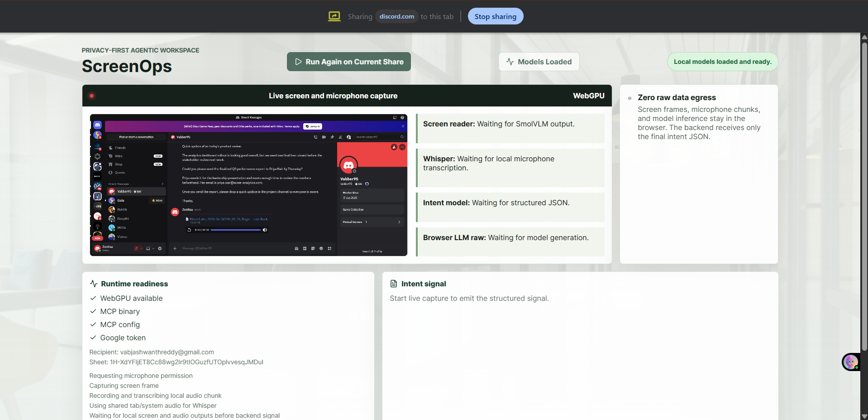Viewport: 868px width, 420px height.
Task: Click 'Using shared tab/system audio for Whisper' line
Action: (x=153, y=406)
